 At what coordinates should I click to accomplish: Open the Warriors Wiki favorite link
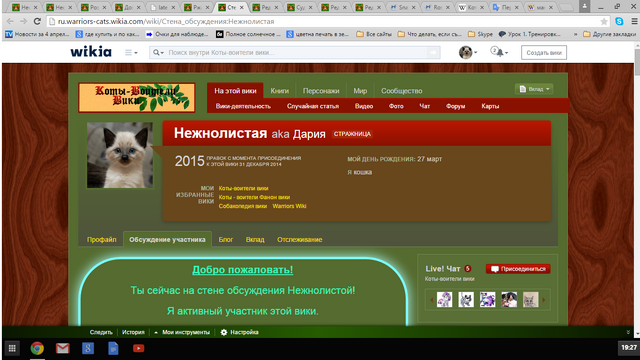(289, 206)
